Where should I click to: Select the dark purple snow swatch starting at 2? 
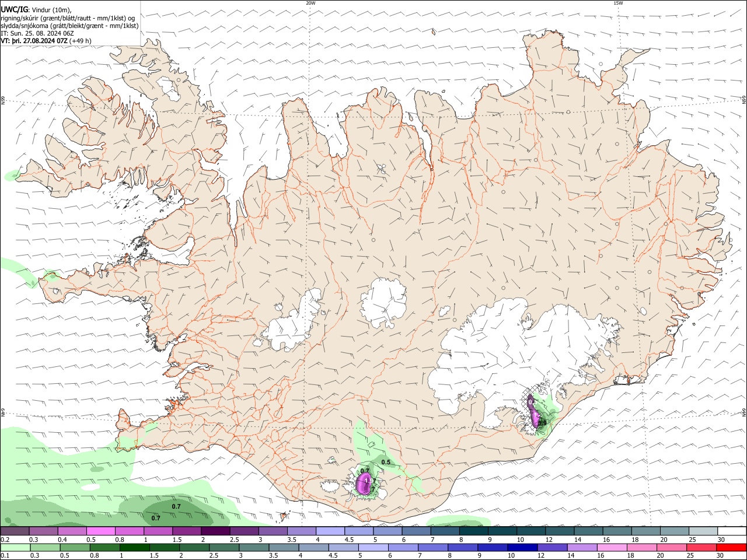(215, 531)
